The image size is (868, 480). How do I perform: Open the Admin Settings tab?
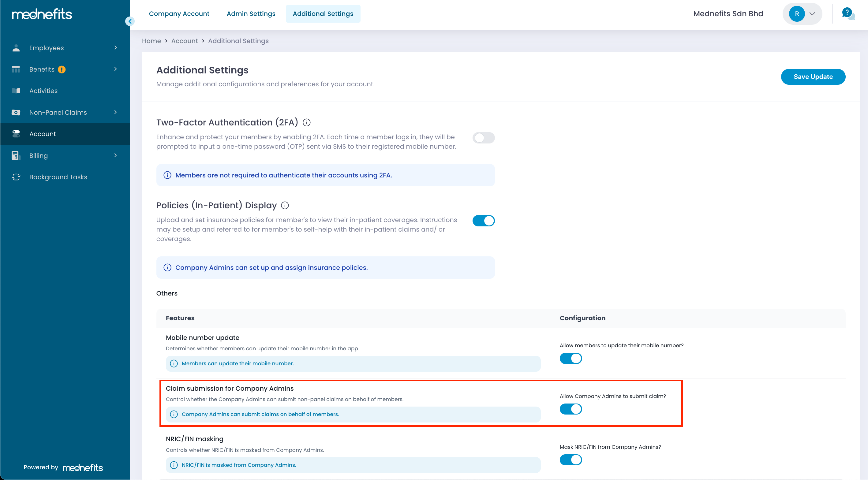[251, 14]
